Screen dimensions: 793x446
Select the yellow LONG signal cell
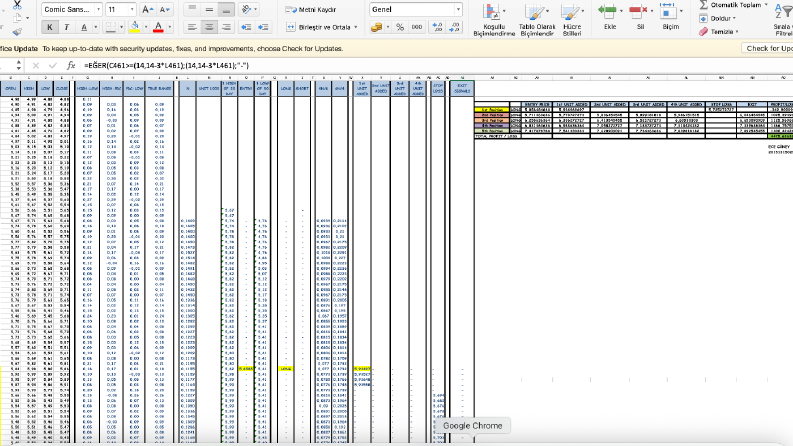pos(286,369)
